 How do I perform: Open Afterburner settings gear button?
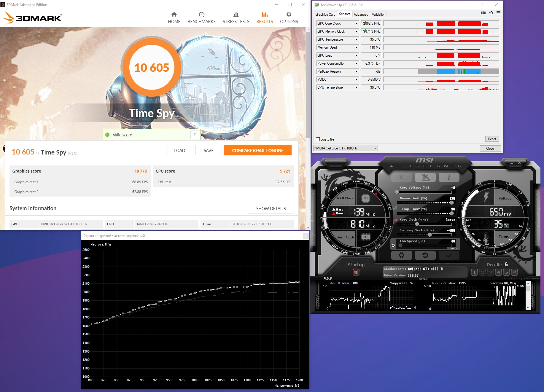point(401,255)
